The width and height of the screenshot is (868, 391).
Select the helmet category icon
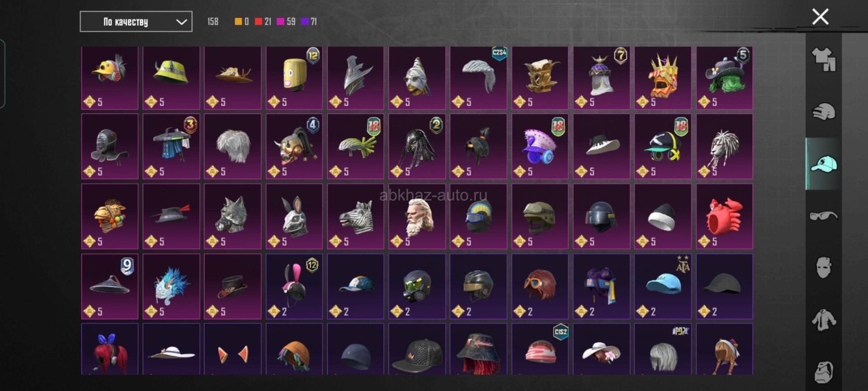click(824, 111)
